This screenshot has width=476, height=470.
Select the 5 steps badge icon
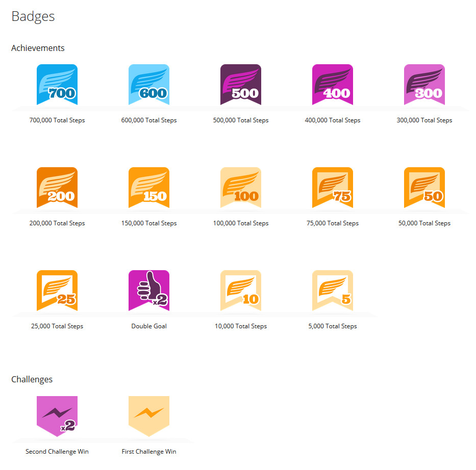(x=333, y=291)
